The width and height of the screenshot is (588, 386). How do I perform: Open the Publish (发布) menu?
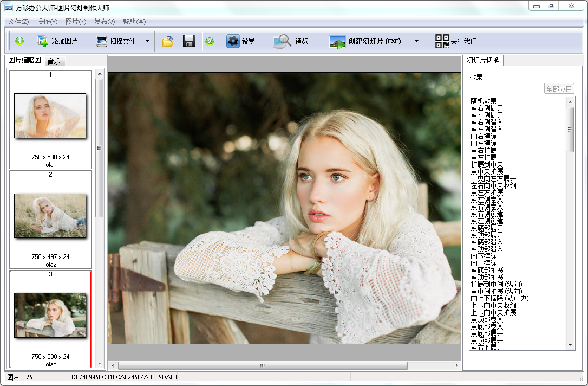coord(104,22)
